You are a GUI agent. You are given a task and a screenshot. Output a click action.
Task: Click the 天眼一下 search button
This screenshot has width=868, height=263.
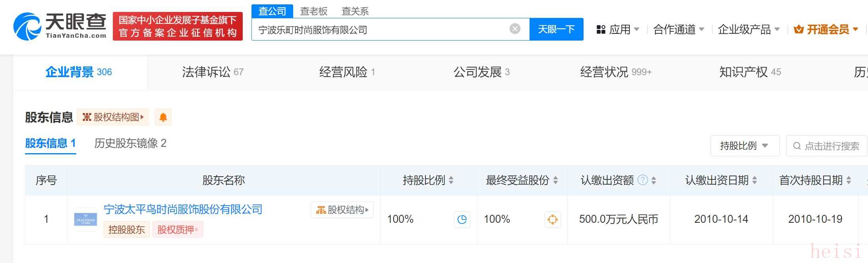tap(556, 29)
